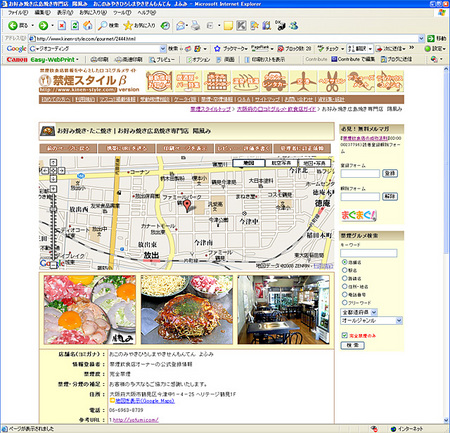Go to the Home page icon
Screen dimensions: 450x433
coord(88,25)
